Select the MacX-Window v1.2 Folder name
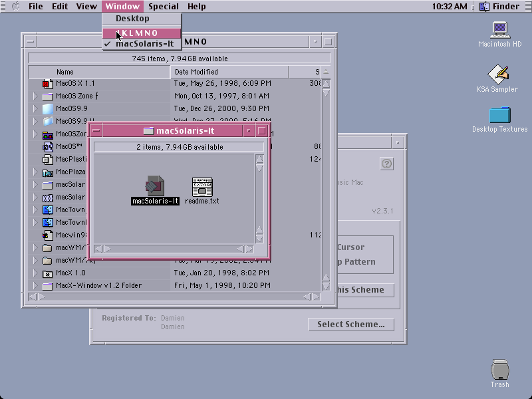 click(x=98, y=286)
